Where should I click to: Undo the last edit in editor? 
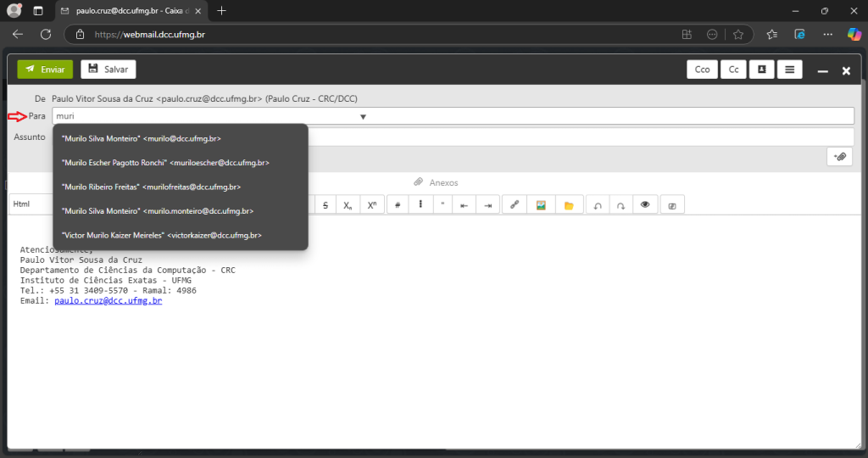pos(598,205)
